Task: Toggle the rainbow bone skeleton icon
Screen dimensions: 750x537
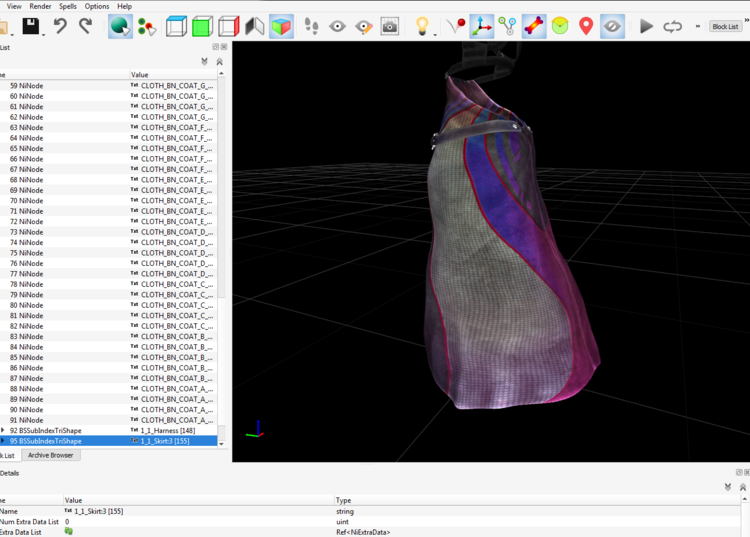Action: pos(534,26)
